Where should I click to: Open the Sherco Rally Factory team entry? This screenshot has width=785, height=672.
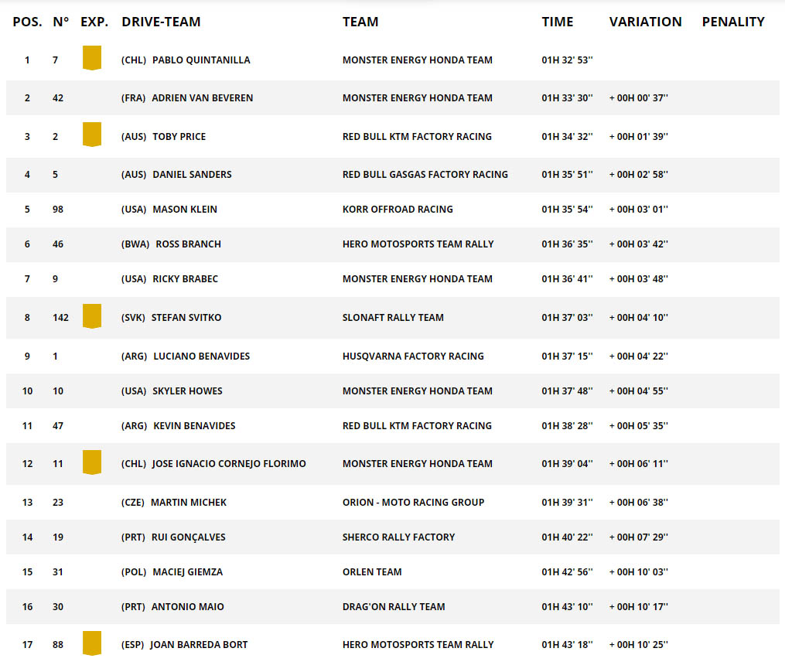(398, 537)
